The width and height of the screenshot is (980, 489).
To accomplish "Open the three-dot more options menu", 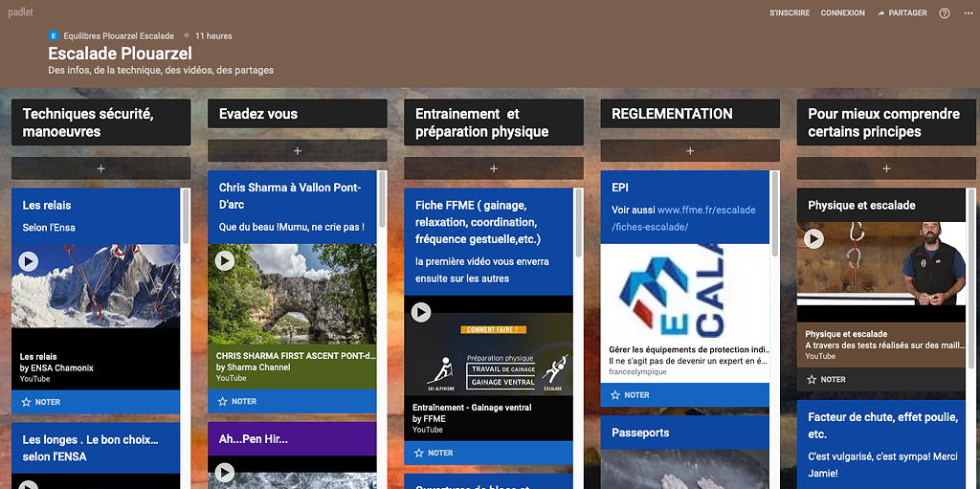I will tap(969, 13).
